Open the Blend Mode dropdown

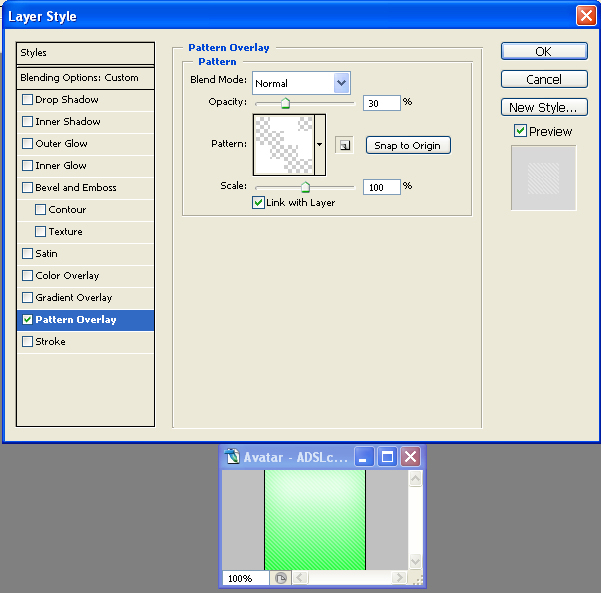click(x=342, y=83)
